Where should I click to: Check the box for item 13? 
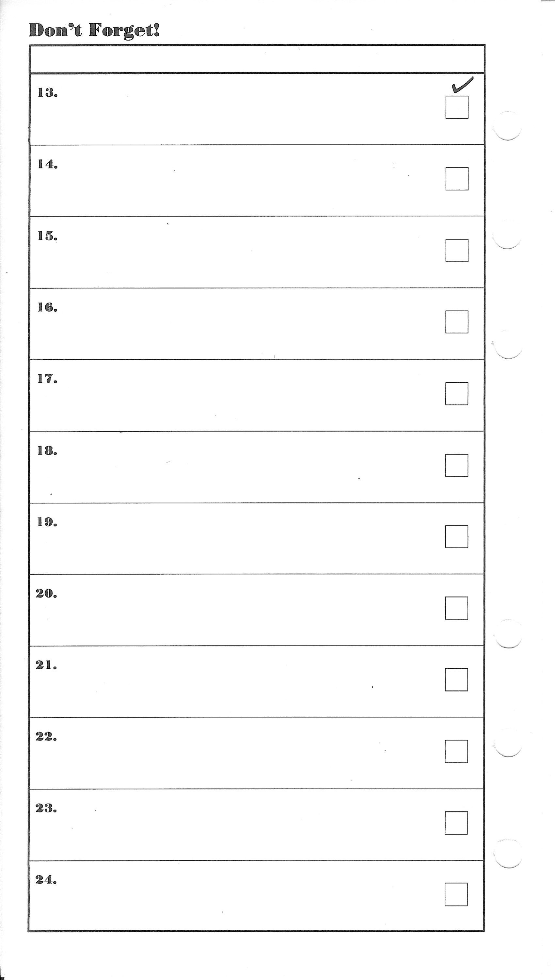[x=457, y=107]
